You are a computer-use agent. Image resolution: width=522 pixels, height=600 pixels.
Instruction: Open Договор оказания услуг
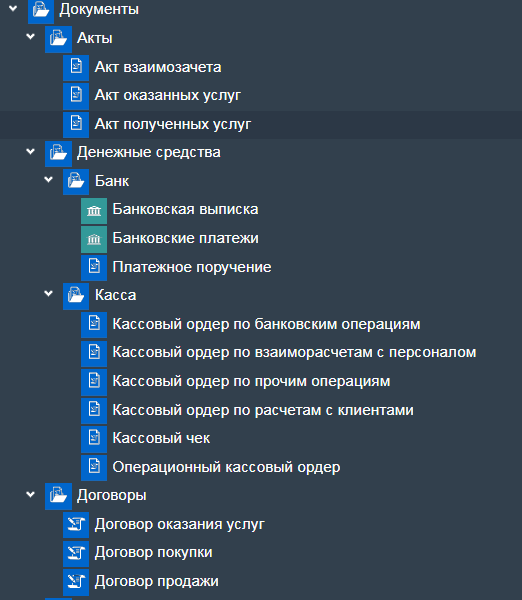pos(179,524)
